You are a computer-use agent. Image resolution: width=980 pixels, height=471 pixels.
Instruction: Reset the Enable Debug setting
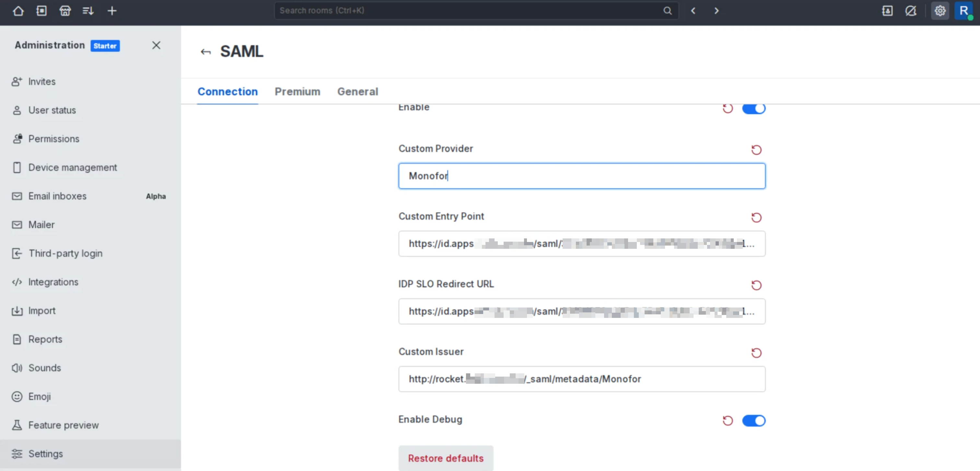pos(728,421)
